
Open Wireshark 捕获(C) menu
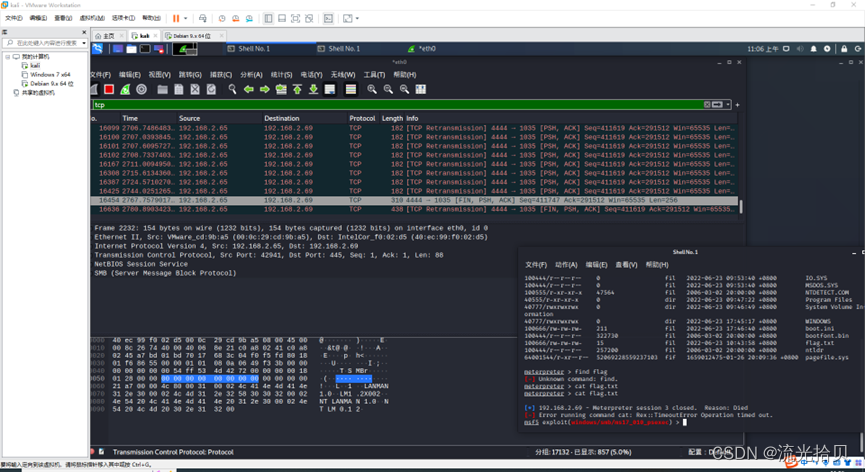tap(221, 74)
